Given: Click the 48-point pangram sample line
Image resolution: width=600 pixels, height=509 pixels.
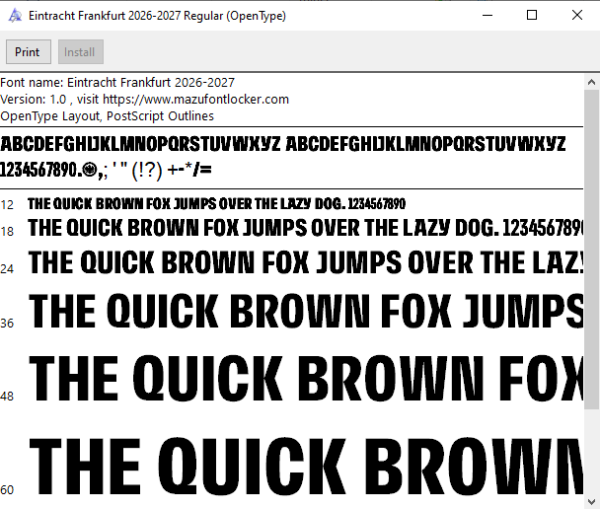Looking at the screenshot, I should click(x=306, y=378).
